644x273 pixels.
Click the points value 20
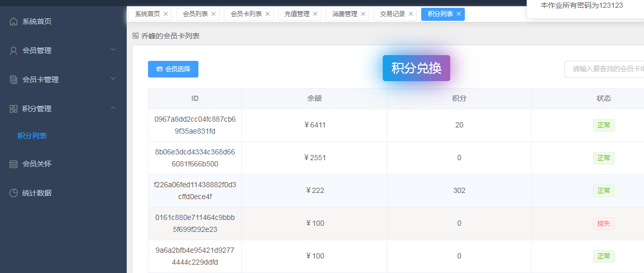(x=459, y=125)
